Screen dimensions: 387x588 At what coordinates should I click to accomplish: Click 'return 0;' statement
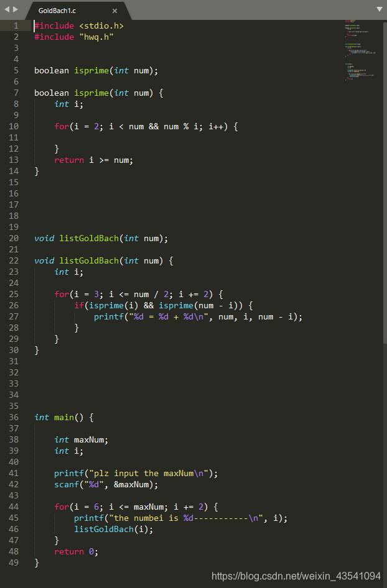click(76, 552)
